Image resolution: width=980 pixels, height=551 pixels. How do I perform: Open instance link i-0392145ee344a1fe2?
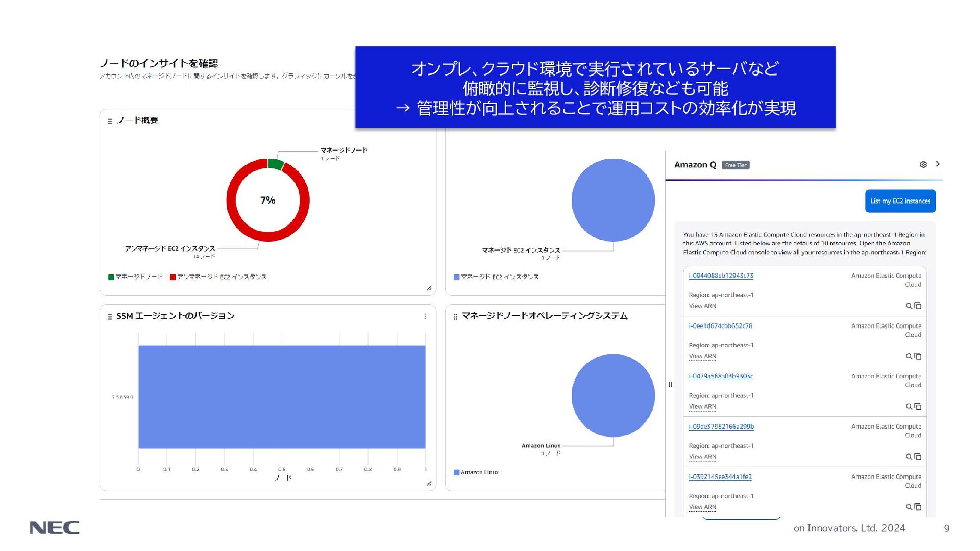click(x=720, y=477)
